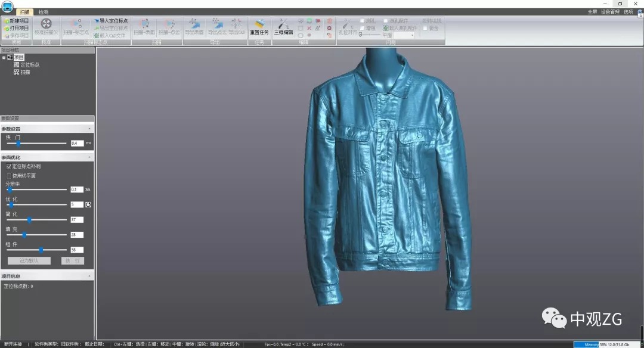Click the 重置任务 reset task icon
Image resolution: width=644 pixels, height=348 pixels.
coord(259,23)
